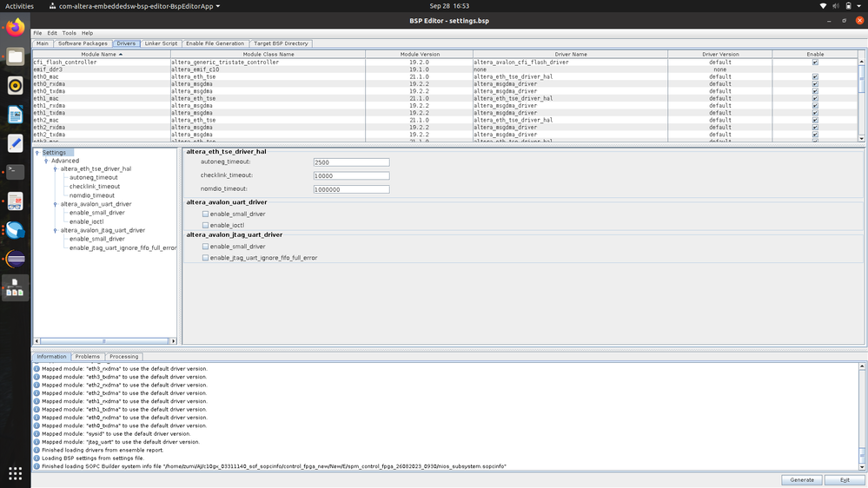
Task: Click information log scroll-up arrow
Action: (x=862, y=366)
